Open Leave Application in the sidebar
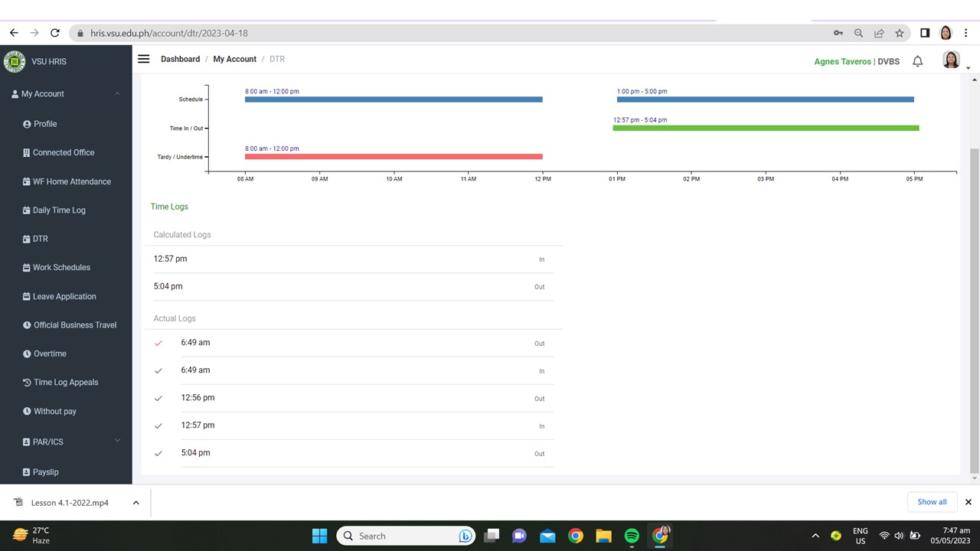The width and height of the screenshot is (980, 551). [64, 296]
